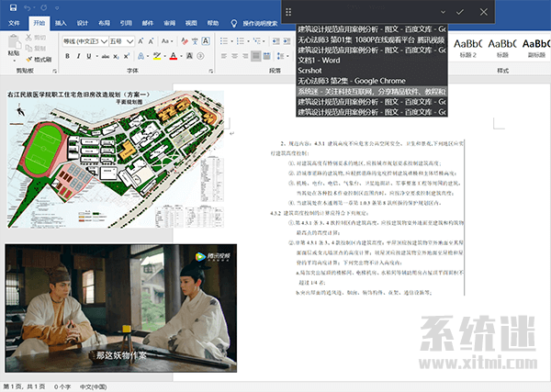The height and width of the screenshot is (392, 551).
Task: Apply character shading
Action: tap(189, 56)
